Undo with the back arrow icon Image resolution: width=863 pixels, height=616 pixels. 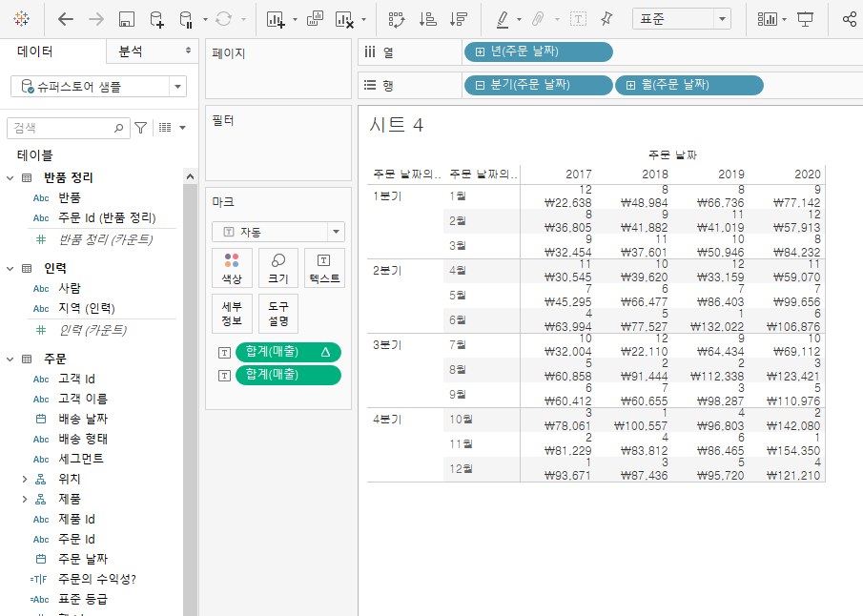66,19
